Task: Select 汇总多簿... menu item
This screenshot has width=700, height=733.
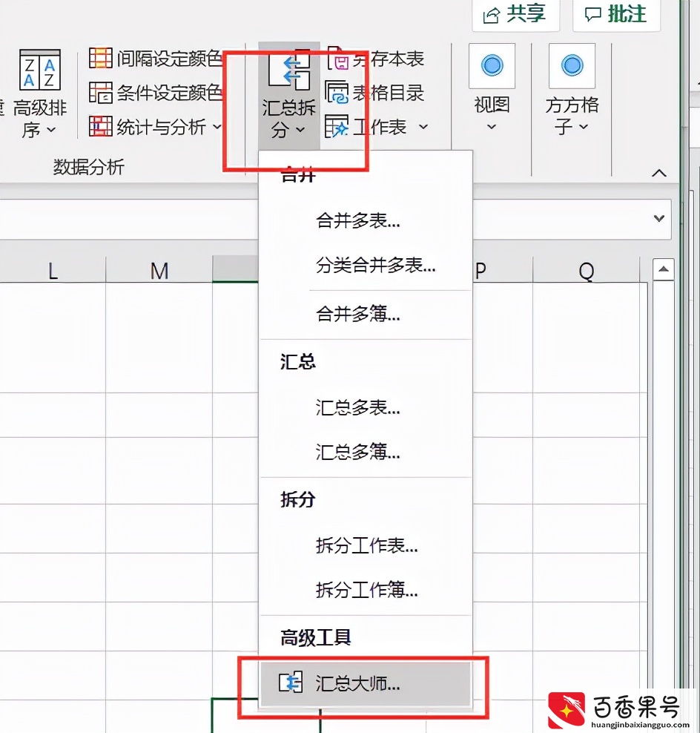Action: point(366,452)
